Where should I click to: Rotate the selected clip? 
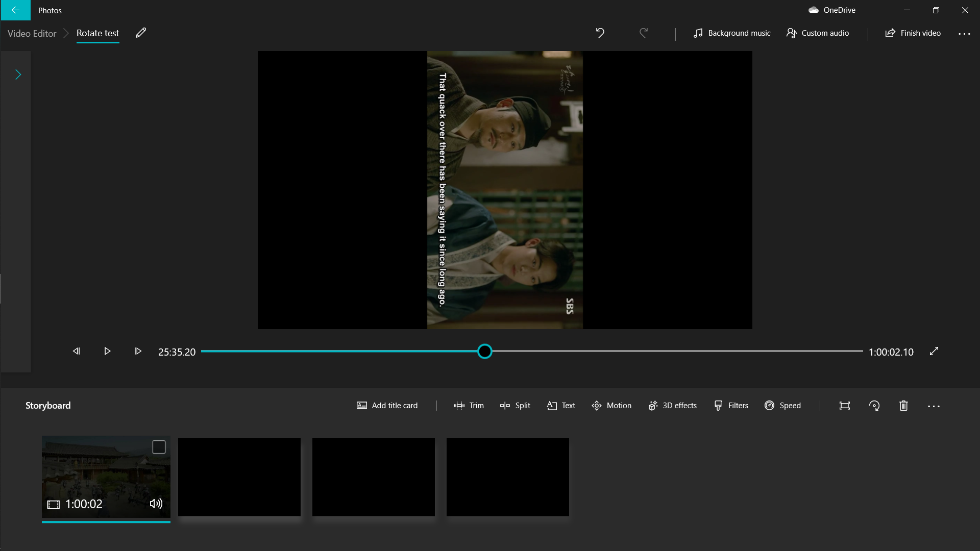tap(874, 405)
